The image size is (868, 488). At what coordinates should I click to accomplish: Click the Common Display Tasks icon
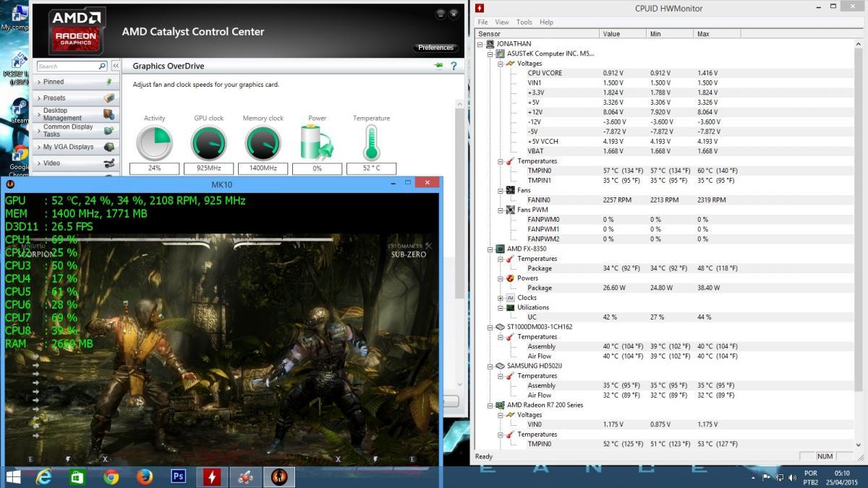tap(109, 131)
